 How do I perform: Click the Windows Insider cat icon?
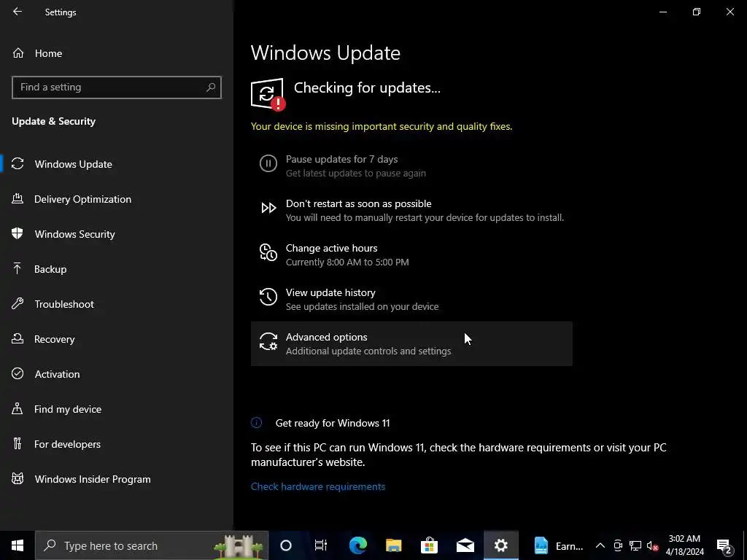[x=18, y=478]
